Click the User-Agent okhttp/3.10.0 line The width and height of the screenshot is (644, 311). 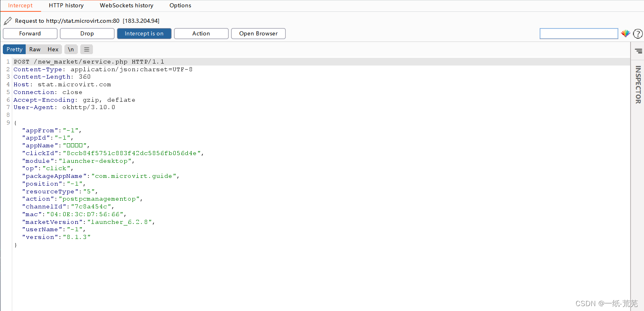coord(64,107)
